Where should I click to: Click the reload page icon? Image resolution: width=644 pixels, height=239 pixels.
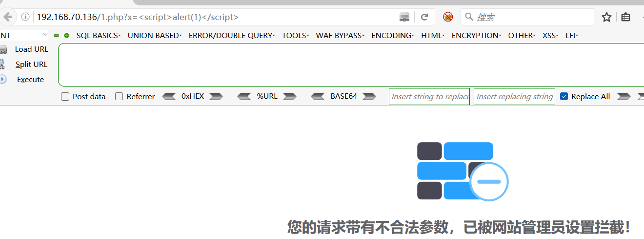pyautogui.click(x=424, y=17)
